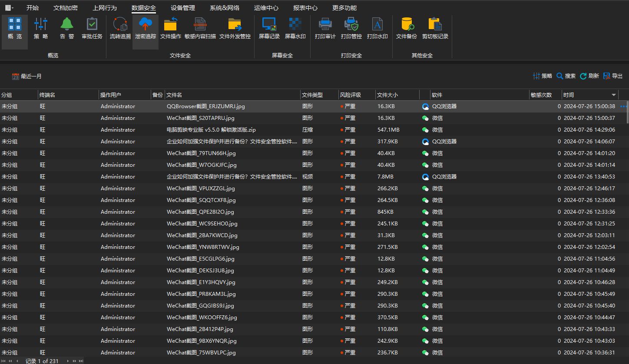Click the 视频 file type cell
Image resolution: width=629 pixels, height=364 pixels.
point(308,177)
